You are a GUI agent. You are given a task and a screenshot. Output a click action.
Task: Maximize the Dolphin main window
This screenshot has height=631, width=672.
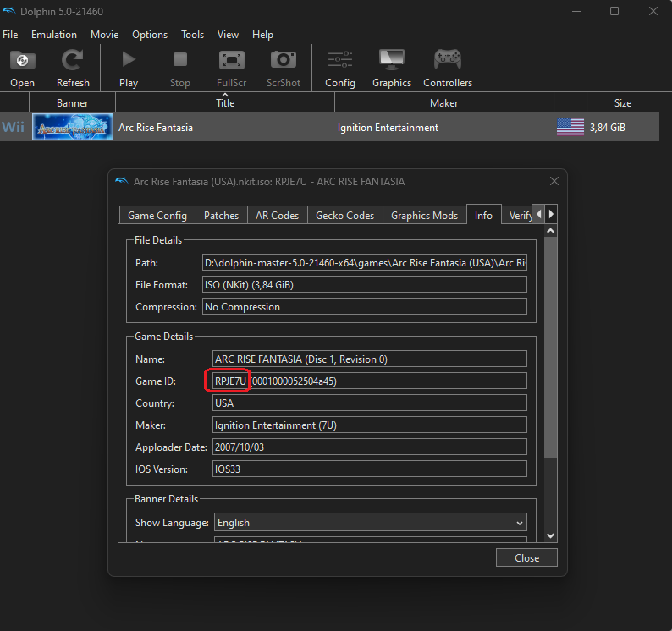[614, 11]
